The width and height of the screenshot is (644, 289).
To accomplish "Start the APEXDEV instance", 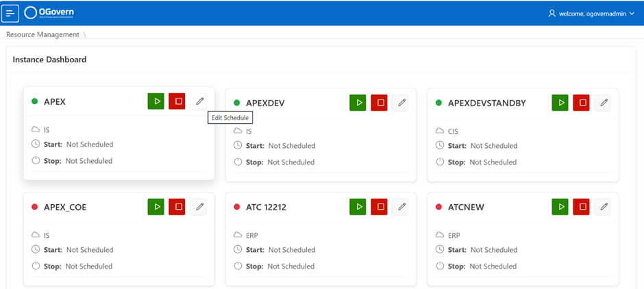I will tap(358, 103).
